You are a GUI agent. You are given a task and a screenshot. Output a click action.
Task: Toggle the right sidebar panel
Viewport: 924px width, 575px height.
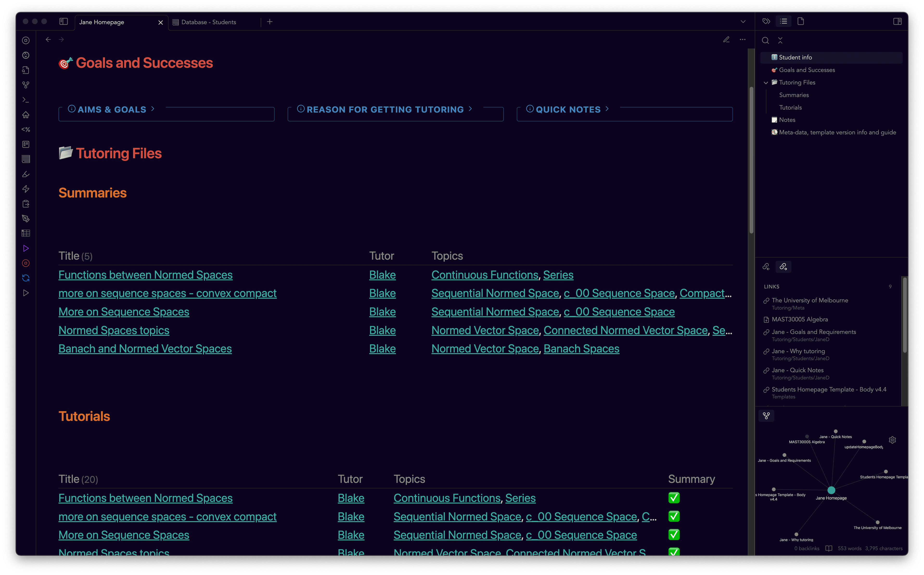tap(897, 21)
